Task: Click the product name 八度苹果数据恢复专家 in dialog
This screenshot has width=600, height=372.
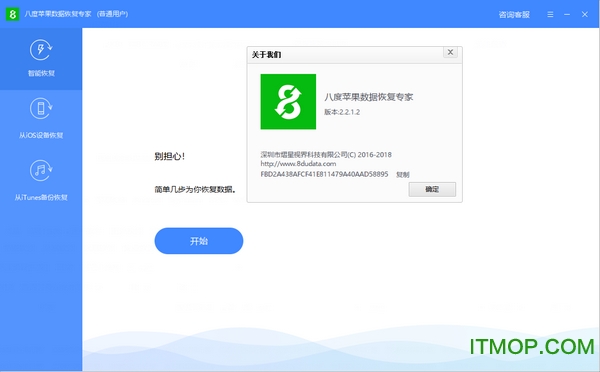Action: pos(368,97)
